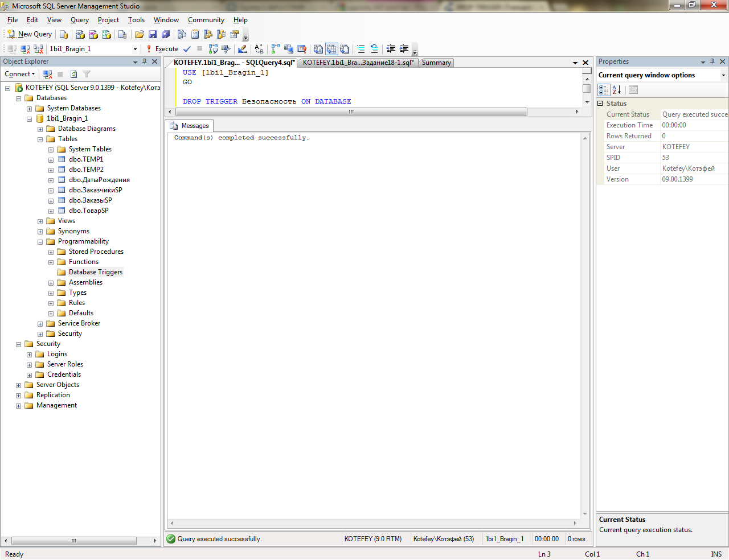Select the Database Triggers folder
This screenshot has height=560, width=729.
tap(96, 272)
